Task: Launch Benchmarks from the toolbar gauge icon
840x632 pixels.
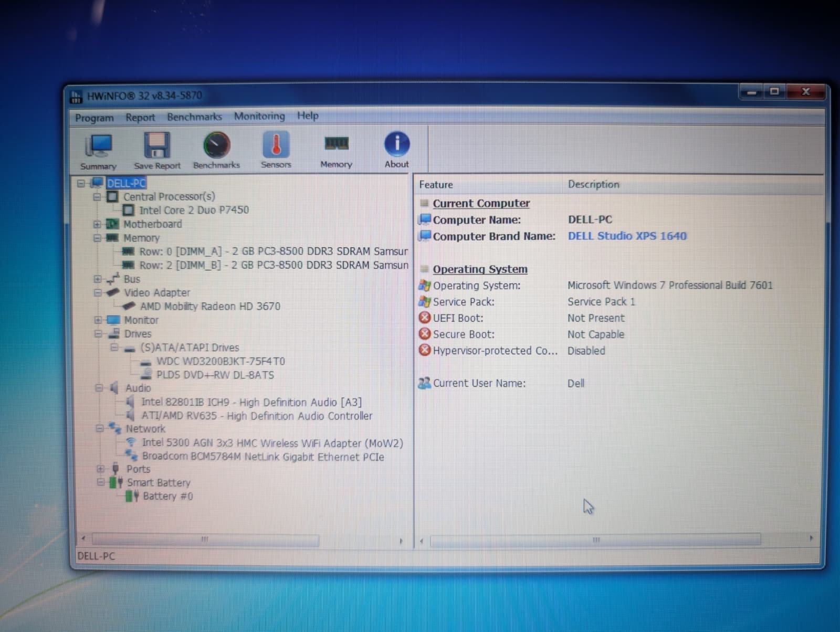Action: [x=216, y=151]
